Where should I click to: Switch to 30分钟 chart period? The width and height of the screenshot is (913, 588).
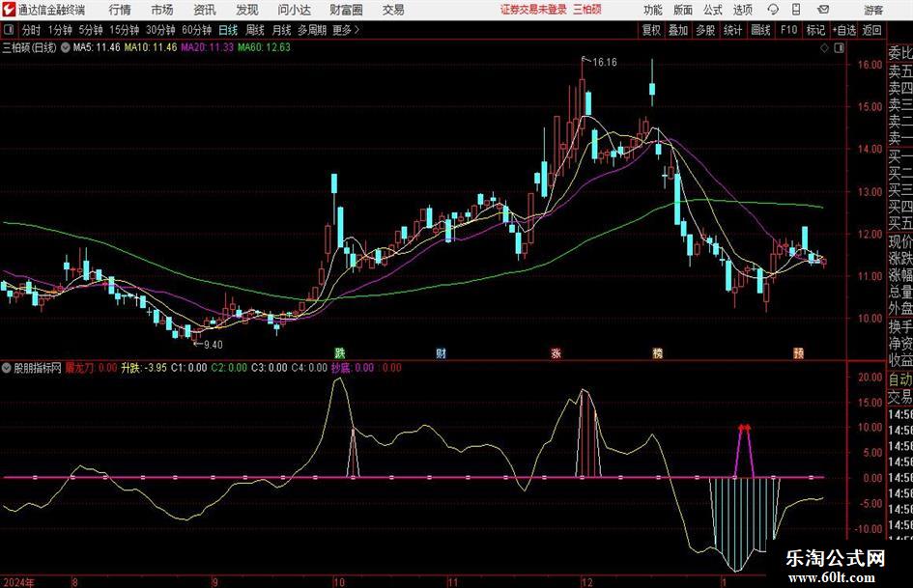[x=160, y=30]
